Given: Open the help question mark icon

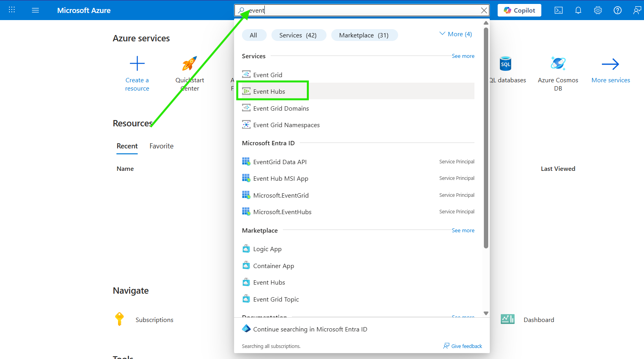Looking at the screenshot, I should click(x=617, y=10).
